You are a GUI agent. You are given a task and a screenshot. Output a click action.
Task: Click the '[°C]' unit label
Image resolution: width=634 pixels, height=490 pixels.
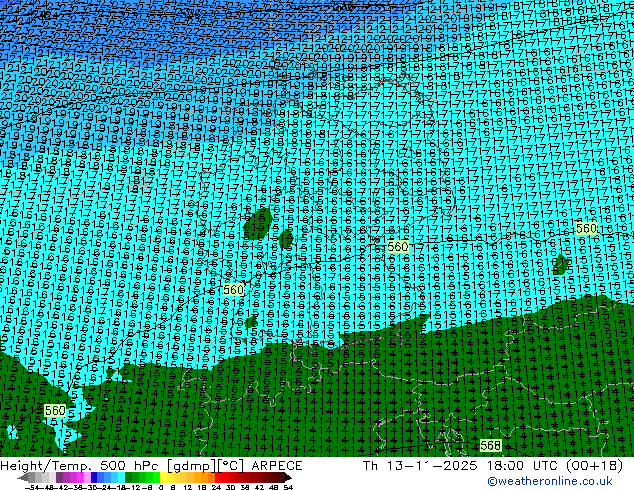coord(231,466)
